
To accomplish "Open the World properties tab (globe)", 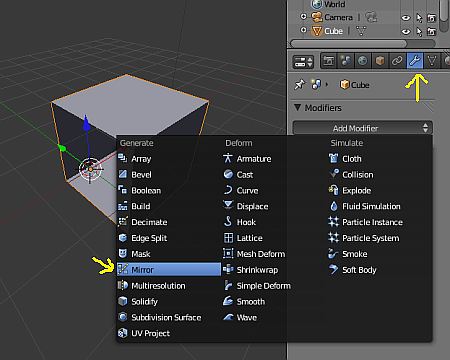I will tap(363, 61).
